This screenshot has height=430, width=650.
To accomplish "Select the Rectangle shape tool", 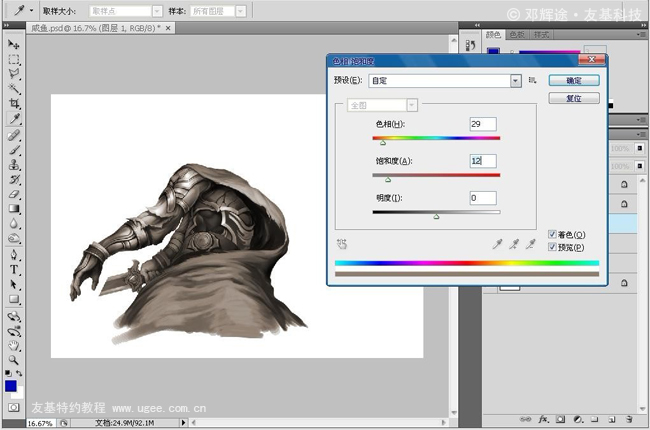I will tap(14, 299).
